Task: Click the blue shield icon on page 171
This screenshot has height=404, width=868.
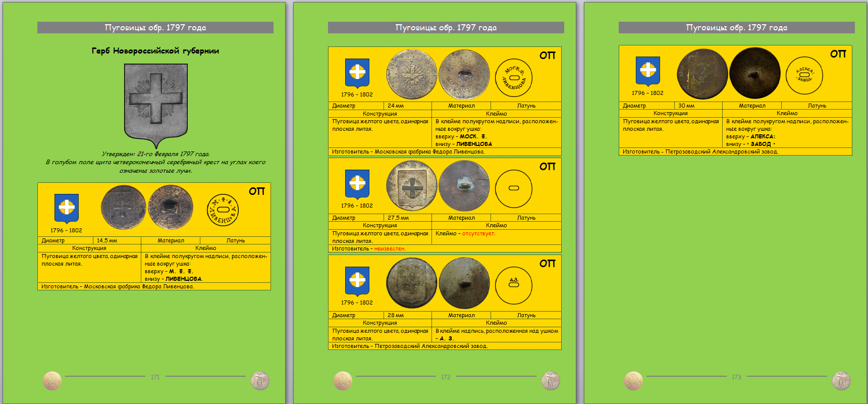Action: [67, 208]
